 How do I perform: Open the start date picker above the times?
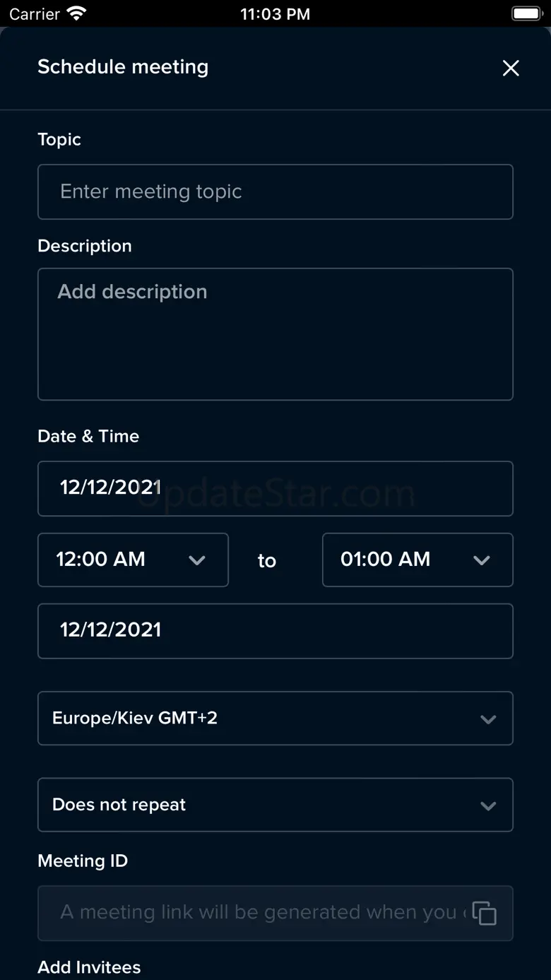tap(275, 488)
